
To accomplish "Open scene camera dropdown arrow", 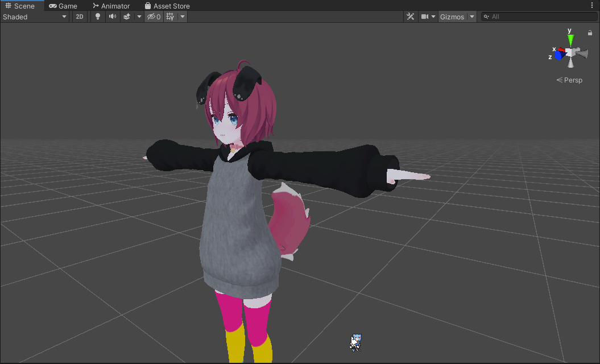I will 433,16.
